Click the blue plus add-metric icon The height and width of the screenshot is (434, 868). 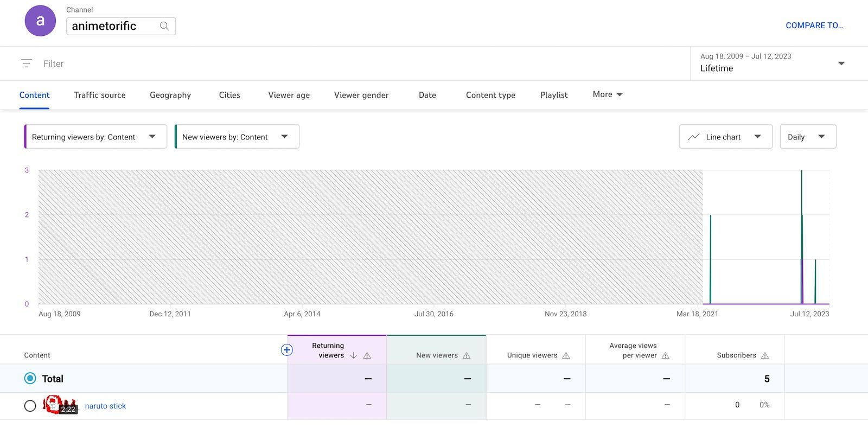coord(287,350)
